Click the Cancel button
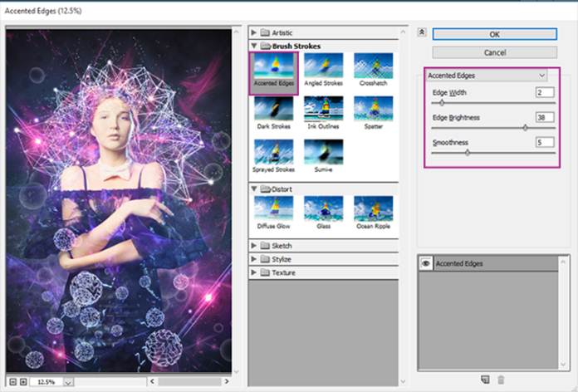 pos(494,52)
